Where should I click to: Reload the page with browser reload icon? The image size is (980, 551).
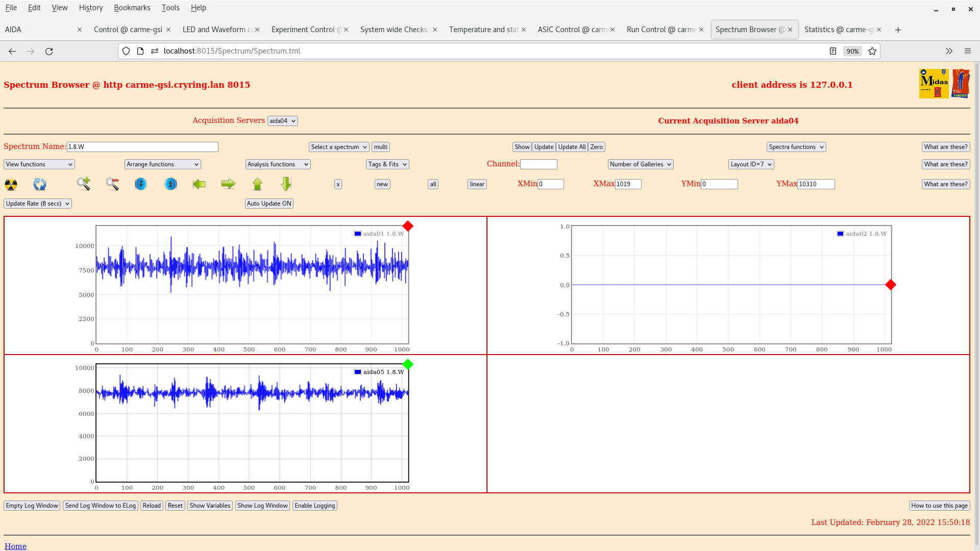49,51
